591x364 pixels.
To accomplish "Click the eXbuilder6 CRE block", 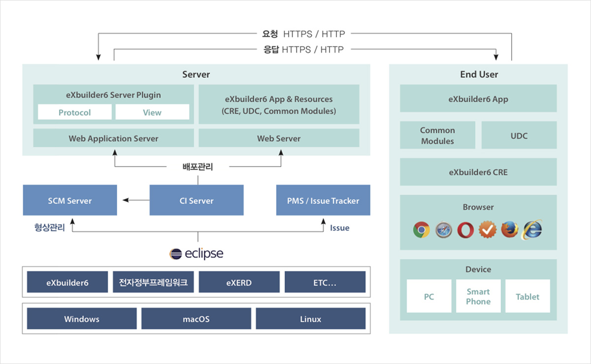I will (478, 172).
